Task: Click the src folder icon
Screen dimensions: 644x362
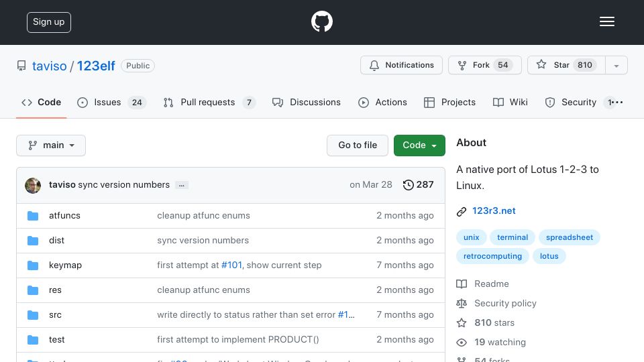Action: 33,315
